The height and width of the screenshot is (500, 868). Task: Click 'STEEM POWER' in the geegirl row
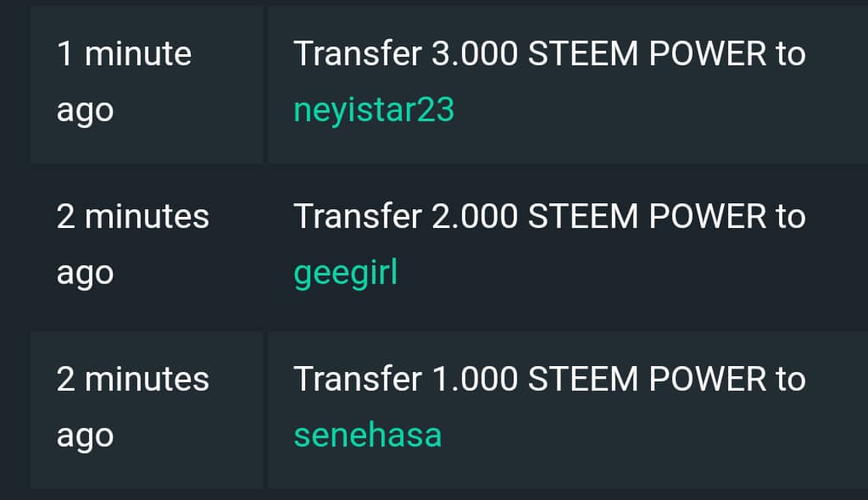[647, 216]
